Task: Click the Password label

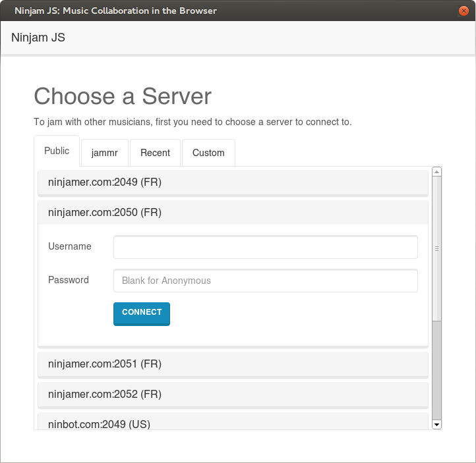Action: [x=69, y=280]
